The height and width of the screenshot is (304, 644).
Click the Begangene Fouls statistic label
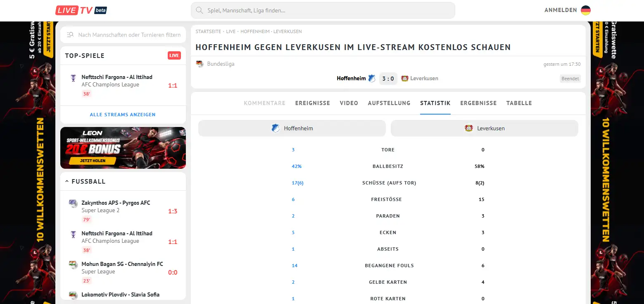click(x=389, y=266)
